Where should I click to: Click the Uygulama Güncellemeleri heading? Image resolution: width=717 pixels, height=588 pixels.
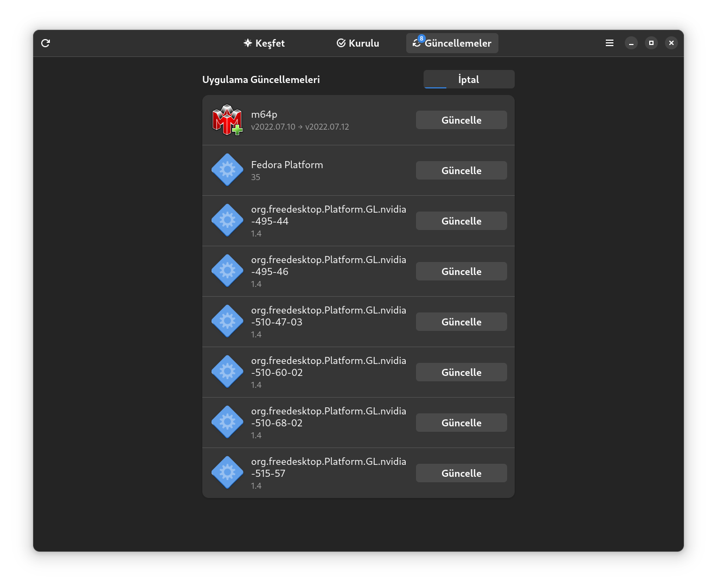261,80
